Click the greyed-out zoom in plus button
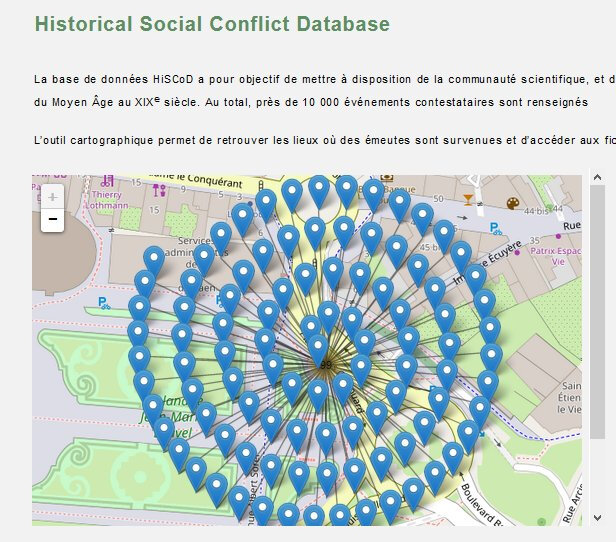This screenshot has height=542, width=616. coord(53,197)
